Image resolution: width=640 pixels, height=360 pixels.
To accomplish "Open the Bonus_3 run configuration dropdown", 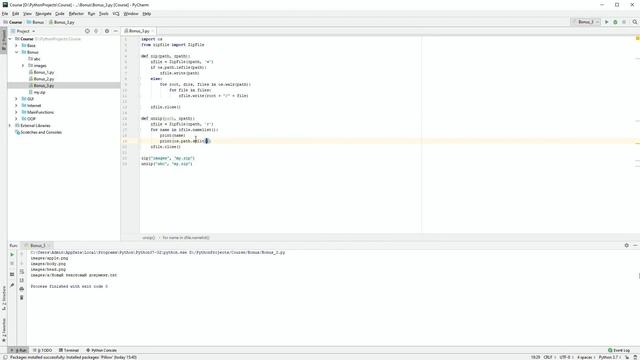I will coord(586,22).
